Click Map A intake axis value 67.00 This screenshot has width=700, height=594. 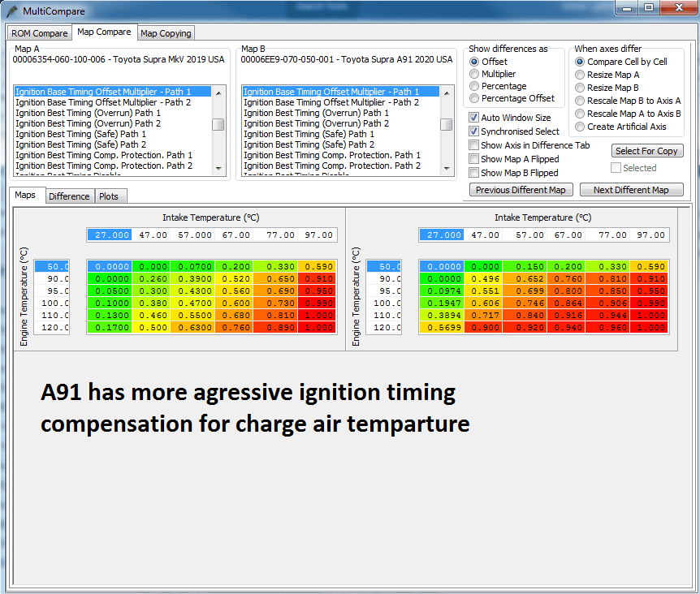235,235
